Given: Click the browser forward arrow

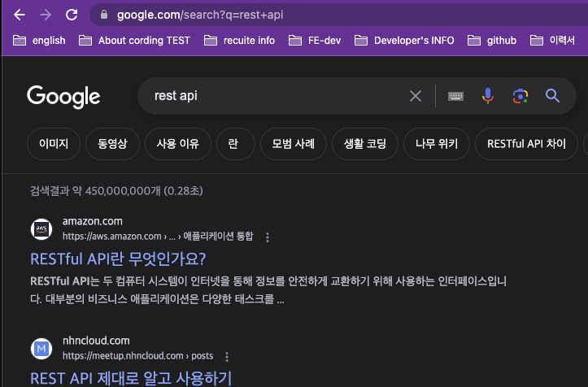Looking at the screenshot, I should [46, 15].
